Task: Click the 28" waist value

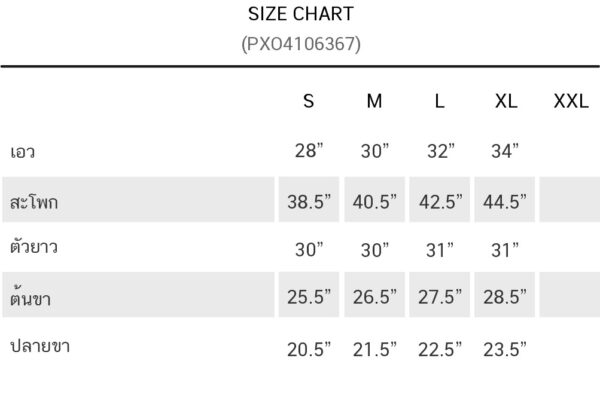Action: point(309,151)
